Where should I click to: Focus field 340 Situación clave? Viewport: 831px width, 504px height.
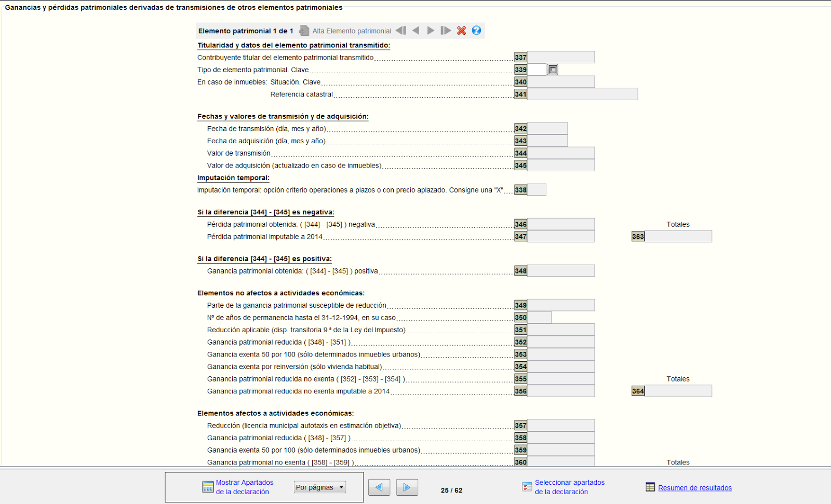click(x=561, y=82)
